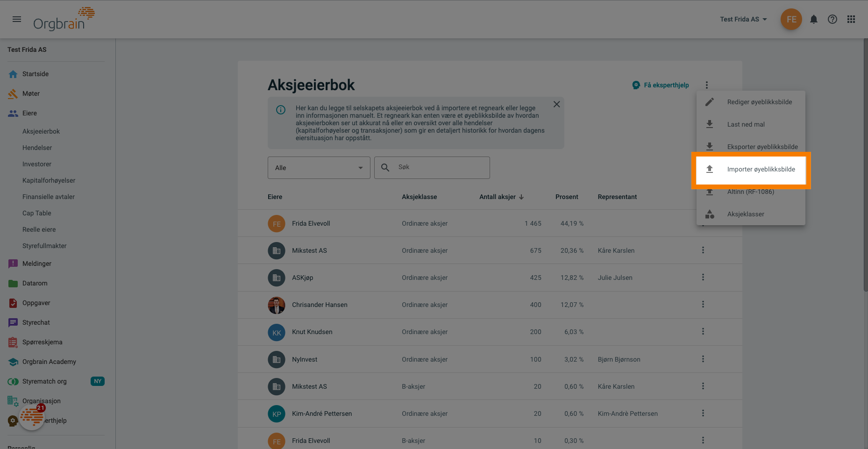Open Kapitalforhøyelser in sidebar
This screenshot has height=449, width=868.
49,180
